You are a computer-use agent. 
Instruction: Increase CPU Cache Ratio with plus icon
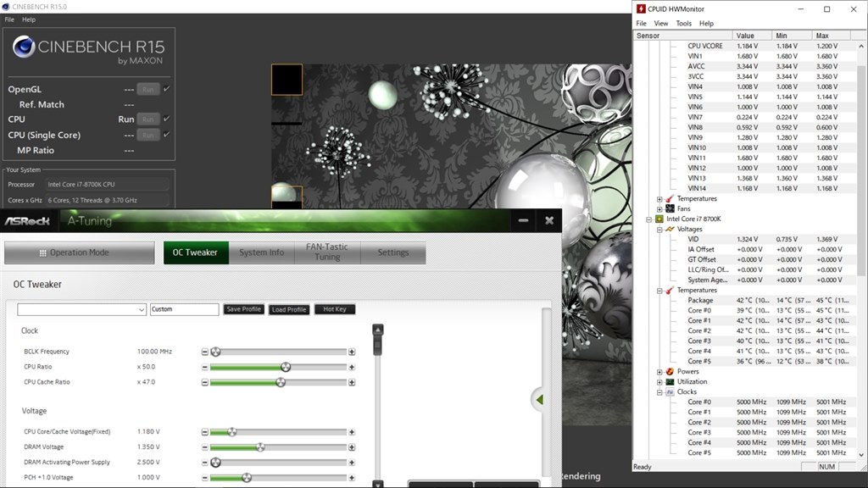click(352, 382)
